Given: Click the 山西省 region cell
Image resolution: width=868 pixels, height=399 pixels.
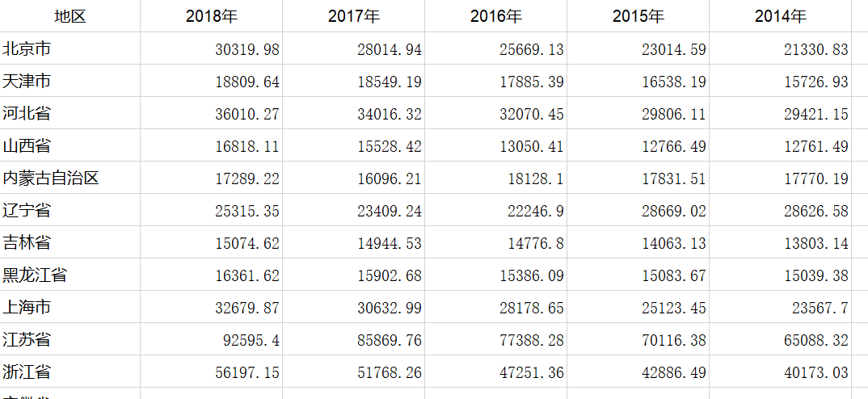Looking at the screenshot, I should click(x=27, y=146).
